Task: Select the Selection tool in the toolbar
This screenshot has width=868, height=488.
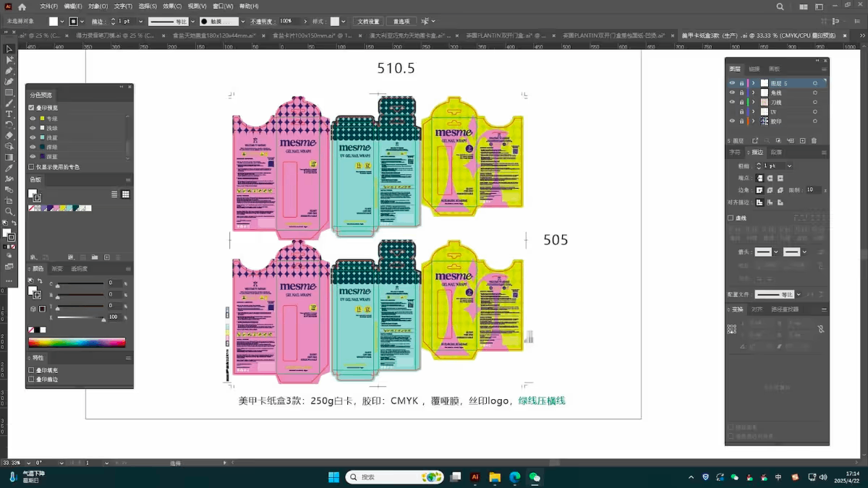Action: click(x=9, y=48)
